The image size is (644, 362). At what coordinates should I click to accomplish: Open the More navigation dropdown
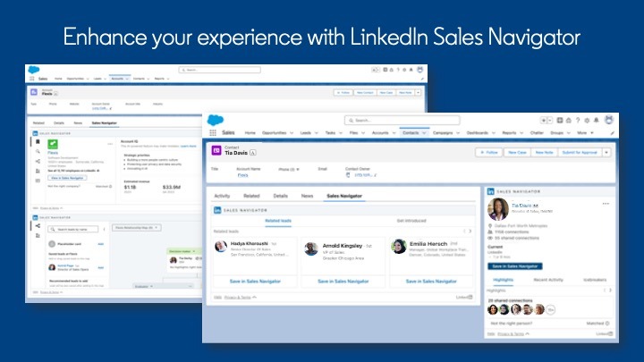[593, 132]
